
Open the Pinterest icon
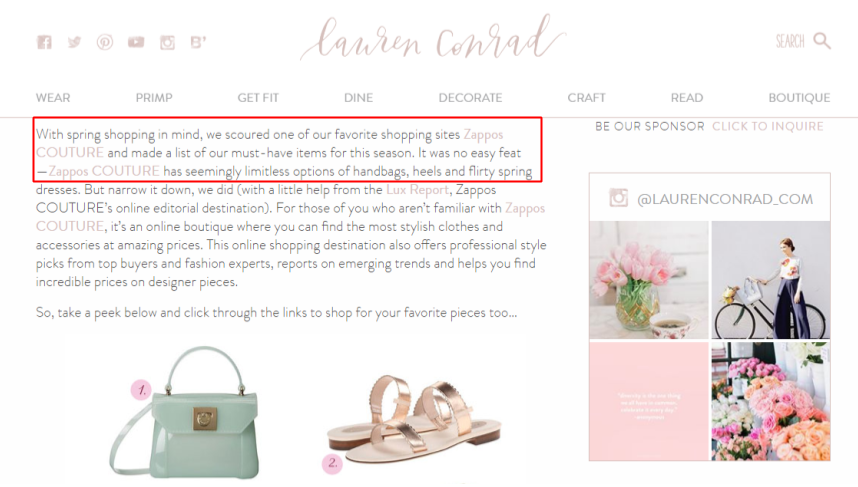click(x=105, y=42)
